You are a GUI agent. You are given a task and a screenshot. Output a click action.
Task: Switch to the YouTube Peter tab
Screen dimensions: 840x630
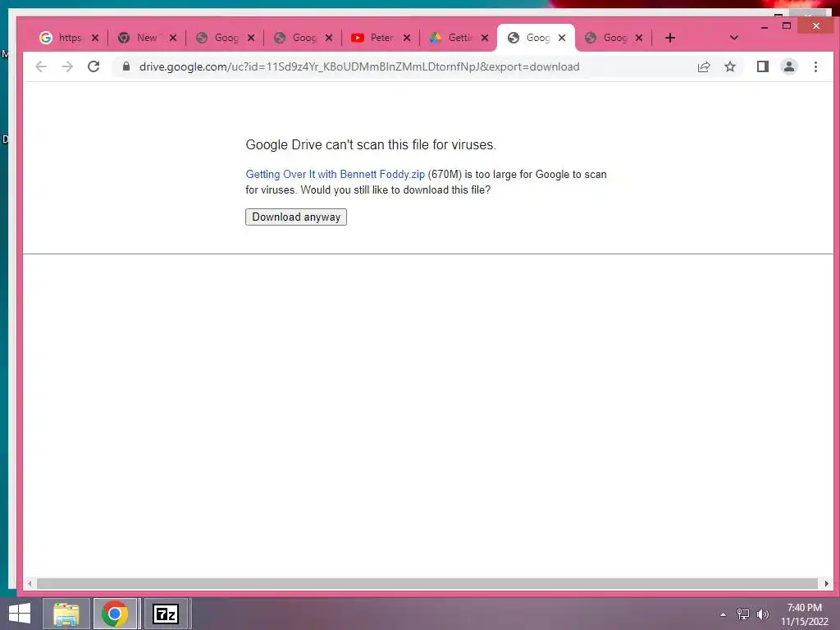coord(374,38)
